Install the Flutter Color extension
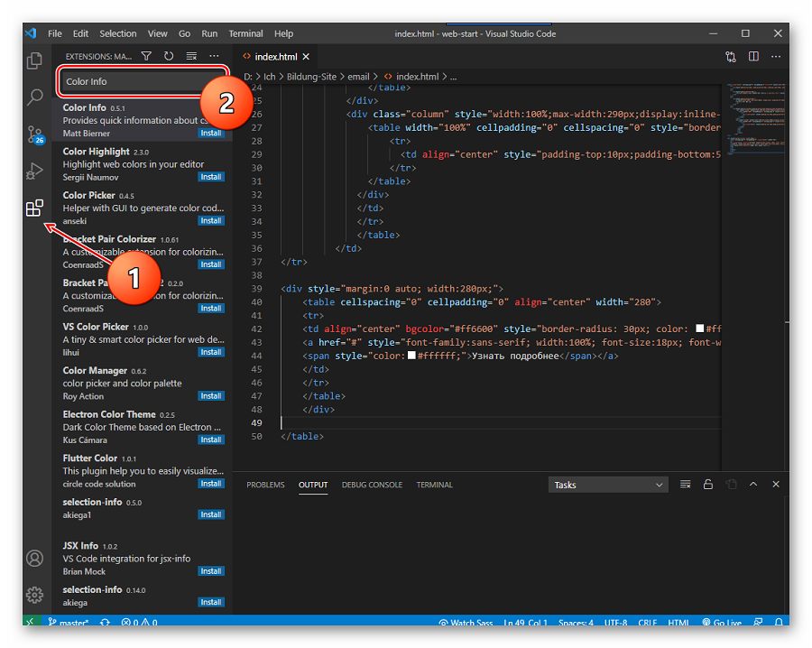812x648 pixels. click(x=211, y=484)
